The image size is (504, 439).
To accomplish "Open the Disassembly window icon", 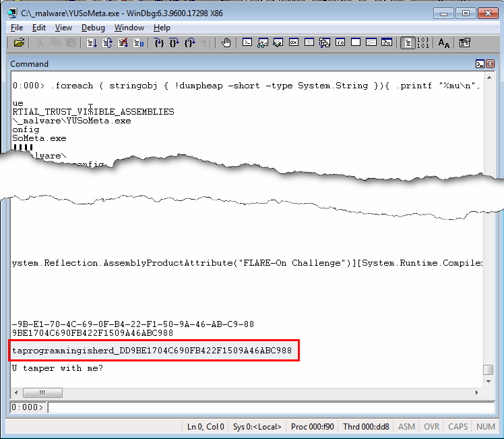I will [340, 43].
